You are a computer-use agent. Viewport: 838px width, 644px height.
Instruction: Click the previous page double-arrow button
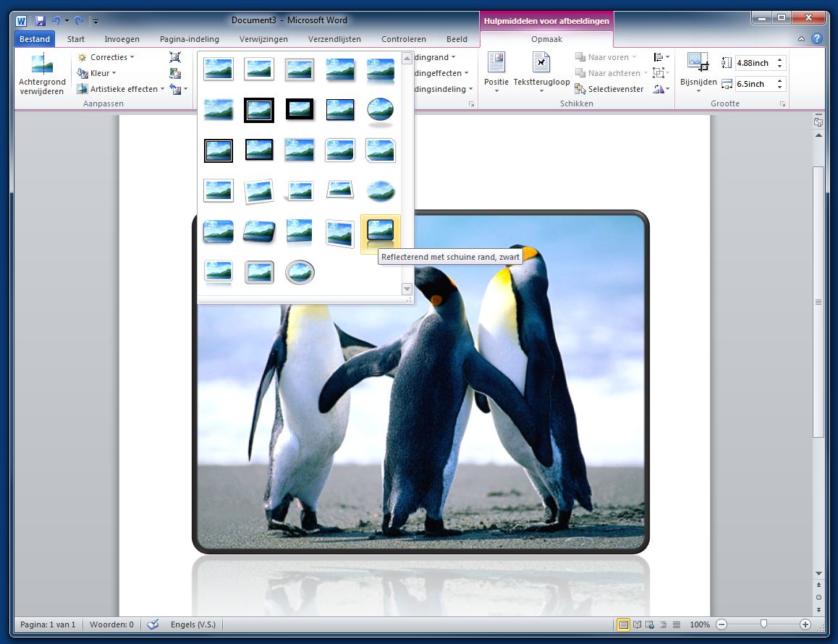818,585
